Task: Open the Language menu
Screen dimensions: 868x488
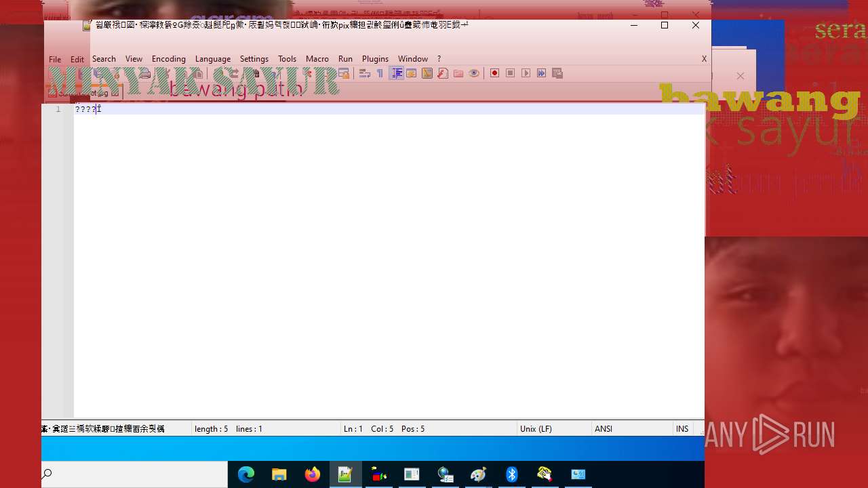Action: pyautogui.click(x=213, y=59)
